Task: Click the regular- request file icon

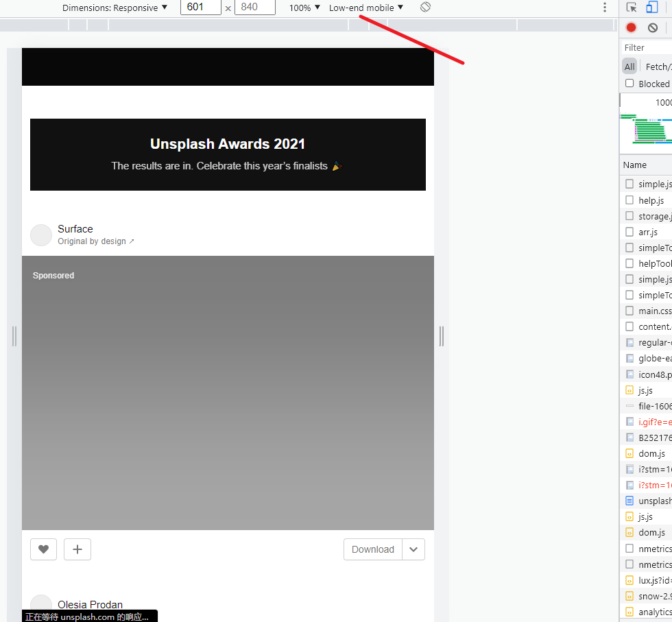Action: coord(629,342)
